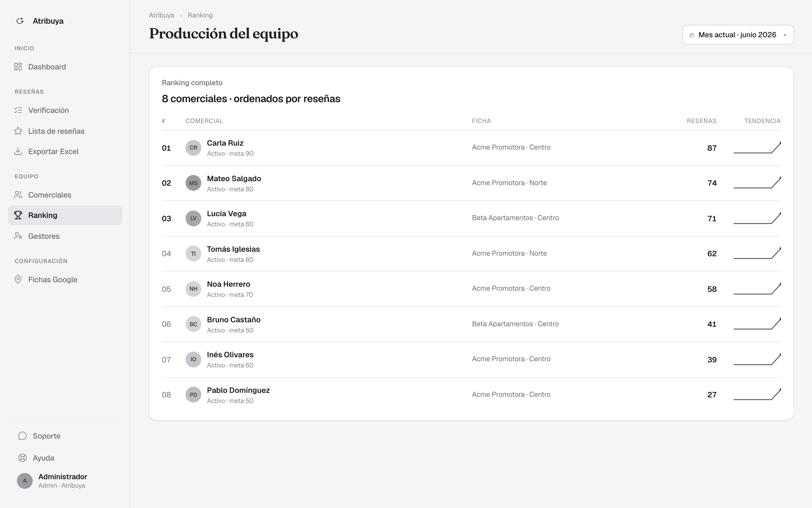
Task: Open Fichas Google settings
Action: click(65, 279)
